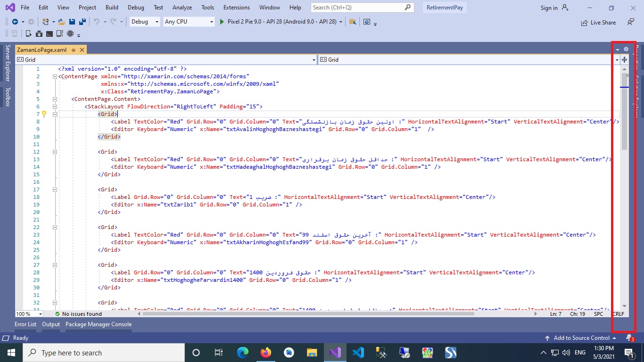Click the Live Share button
This screenshot has height=362, width=644.
[x=598, y=22]
